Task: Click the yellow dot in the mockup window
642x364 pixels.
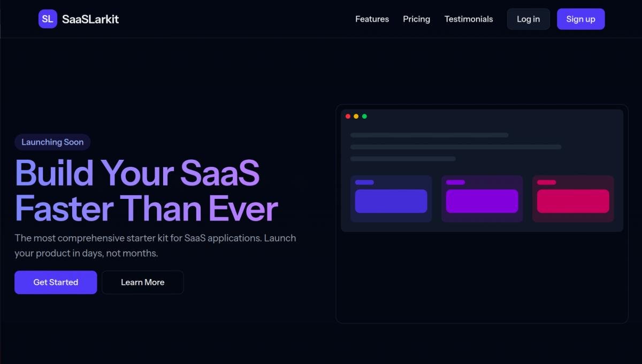Action: 356,117
